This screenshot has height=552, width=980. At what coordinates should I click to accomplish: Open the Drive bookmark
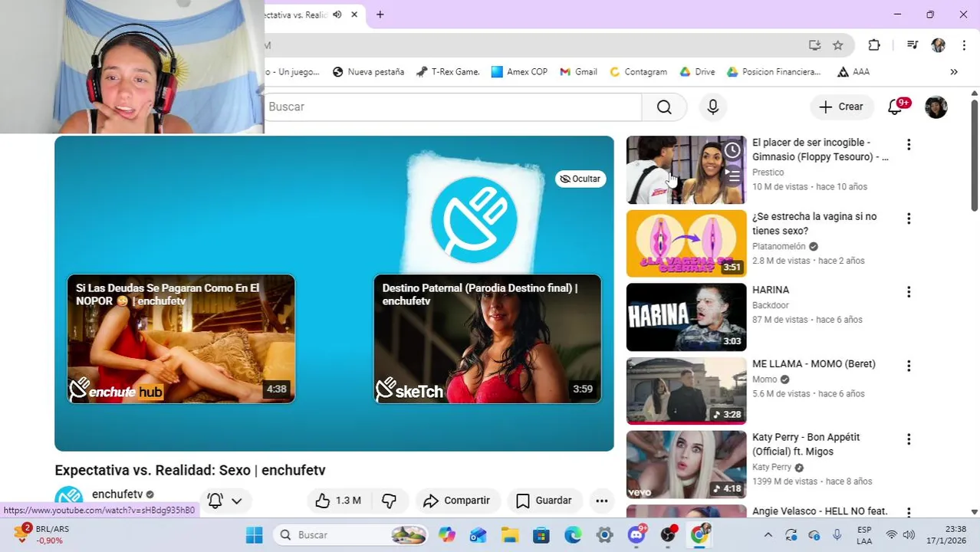pos(697,72)
